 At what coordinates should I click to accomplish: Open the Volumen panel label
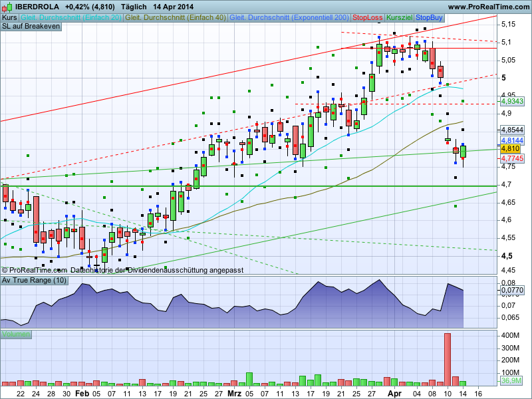tap(15, 334)
